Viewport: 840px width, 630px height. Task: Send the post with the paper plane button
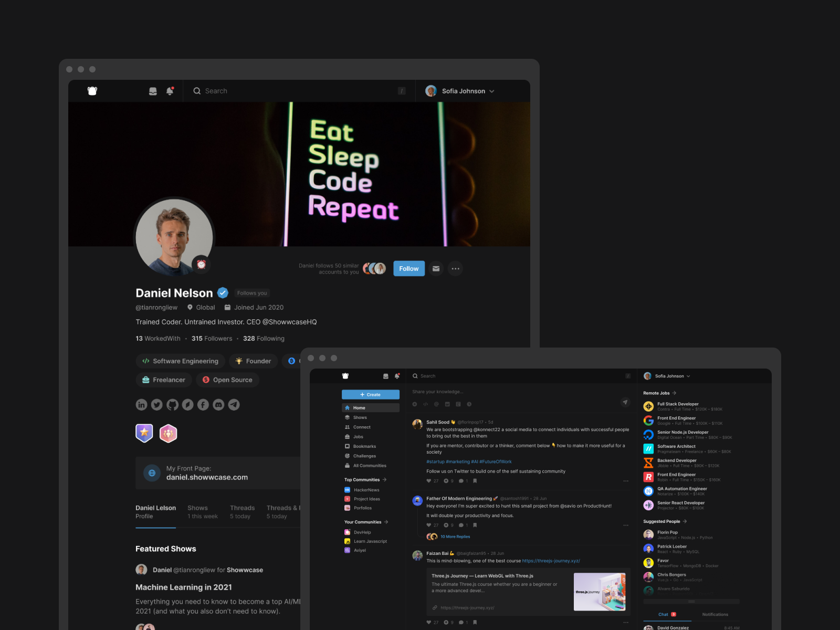pos(625,402)
